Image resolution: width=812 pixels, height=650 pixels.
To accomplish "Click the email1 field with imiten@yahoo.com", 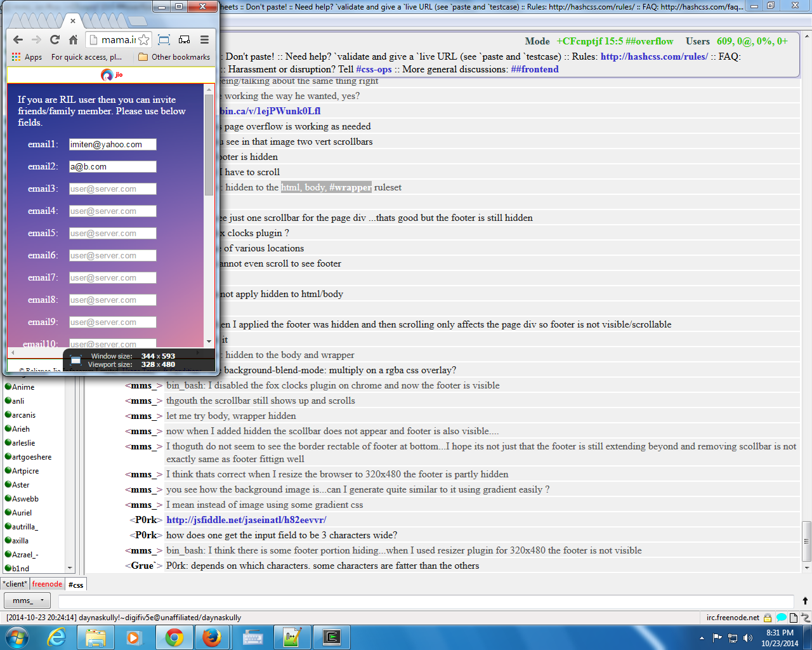I will tap(113, 145).
